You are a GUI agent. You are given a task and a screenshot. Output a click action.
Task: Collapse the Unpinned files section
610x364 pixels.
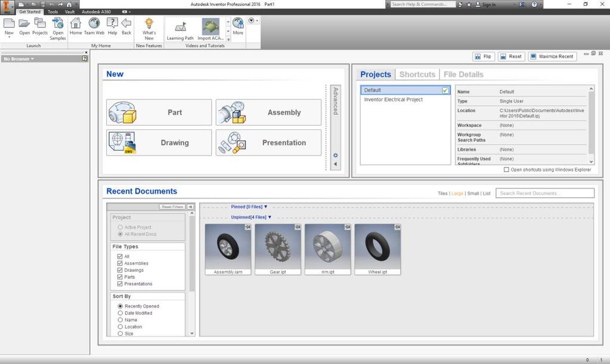[270, 217]
